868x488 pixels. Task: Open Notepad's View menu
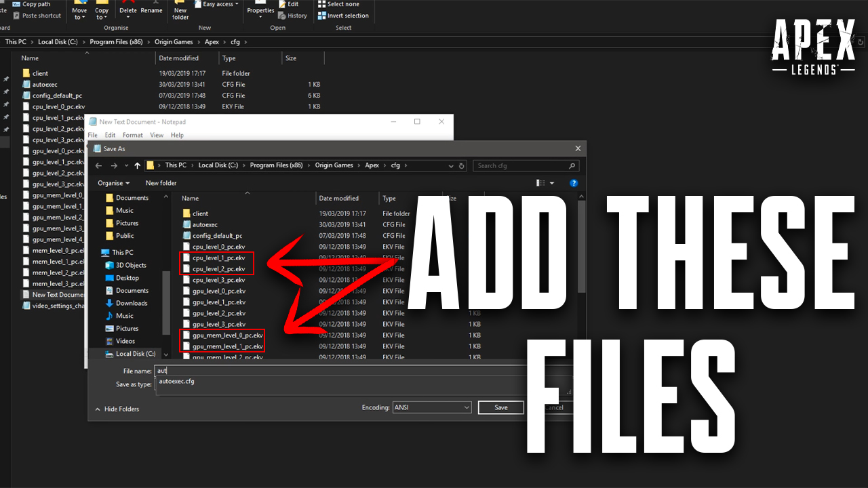(x=157, y=135)
